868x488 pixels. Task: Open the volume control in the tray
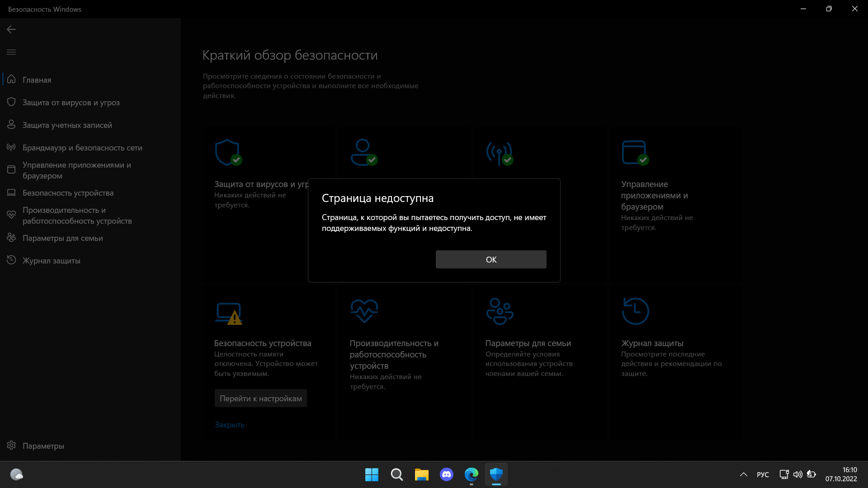797,474
